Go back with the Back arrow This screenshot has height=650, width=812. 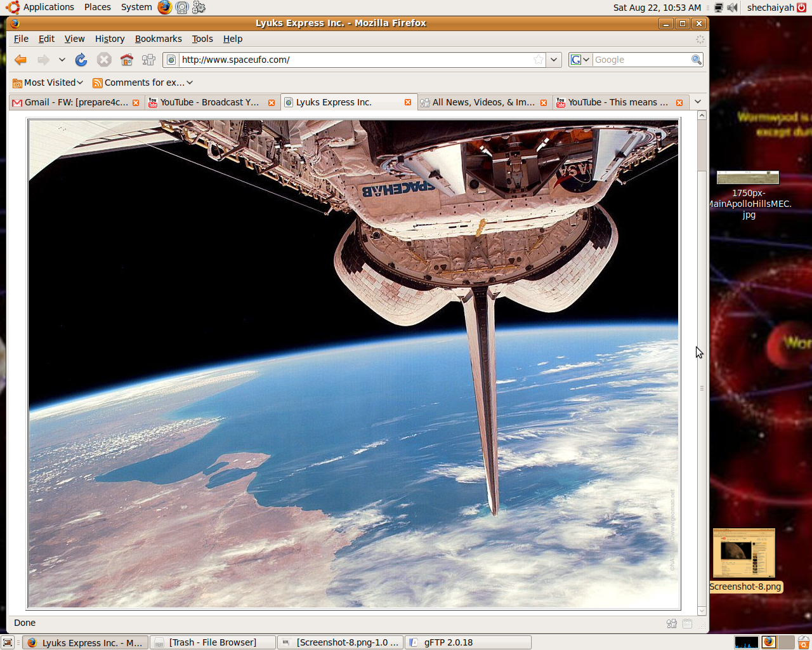point(20,60)
